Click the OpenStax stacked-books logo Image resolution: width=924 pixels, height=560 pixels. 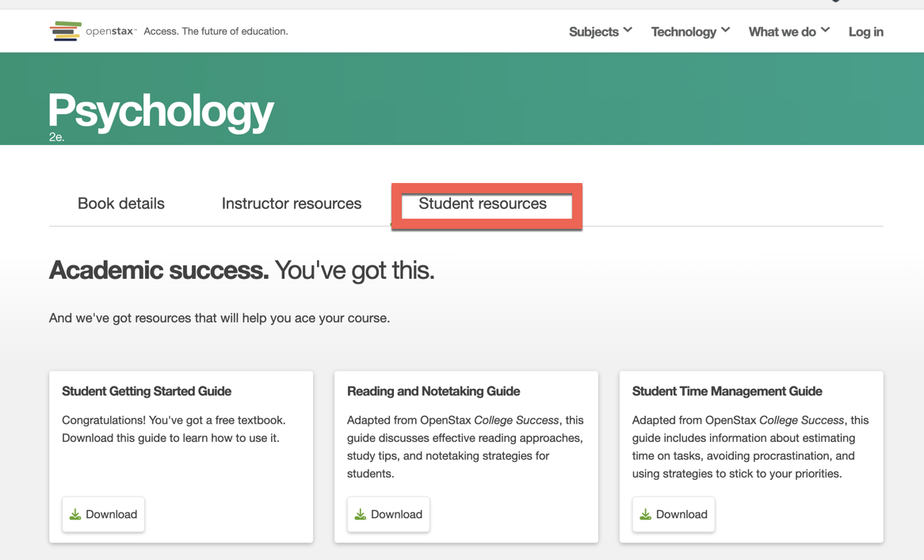65,31
